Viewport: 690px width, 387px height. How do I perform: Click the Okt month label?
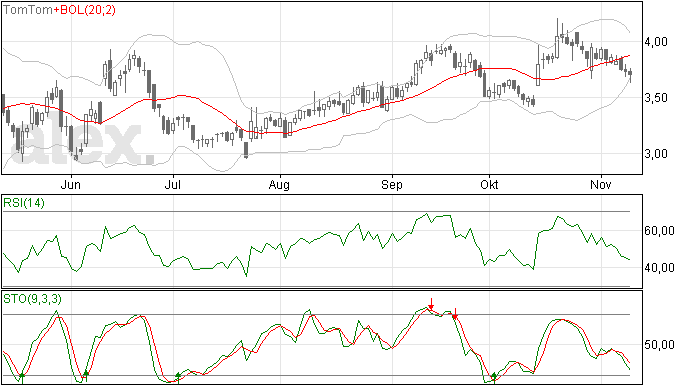coord(489,184)
